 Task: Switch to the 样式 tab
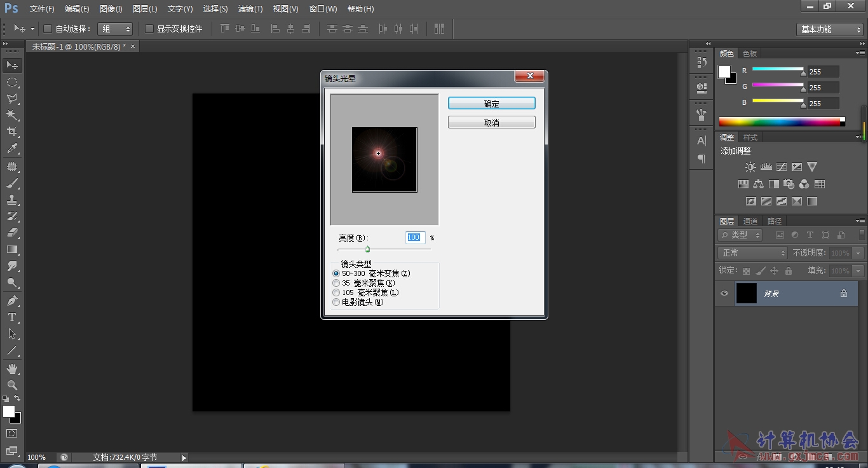click(750, 137)
